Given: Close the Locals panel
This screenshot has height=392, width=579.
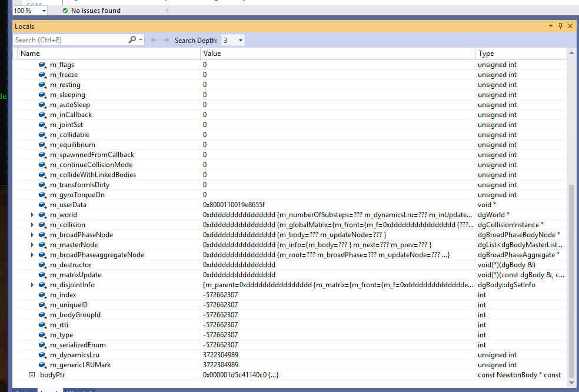Looking at the screenshot, I should 570,26.
